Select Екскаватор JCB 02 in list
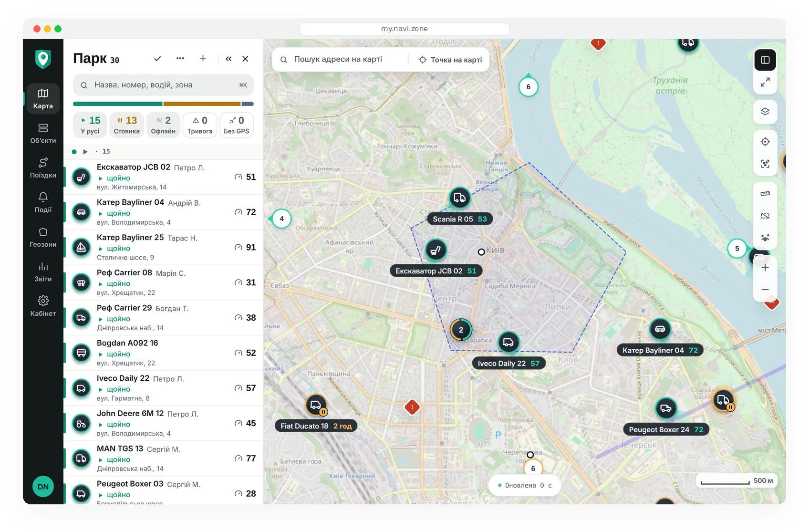The image size is (809, 532). point(163,177)
